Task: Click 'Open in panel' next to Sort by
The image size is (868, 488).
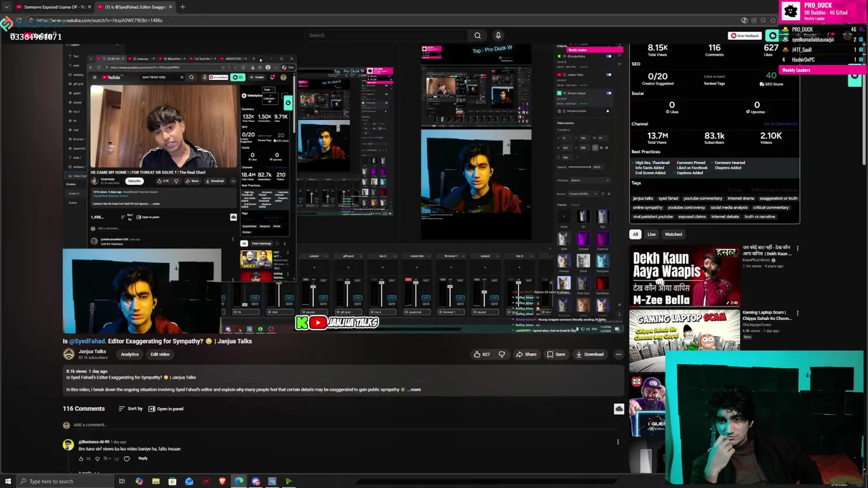Action: [x=165, y=409]
